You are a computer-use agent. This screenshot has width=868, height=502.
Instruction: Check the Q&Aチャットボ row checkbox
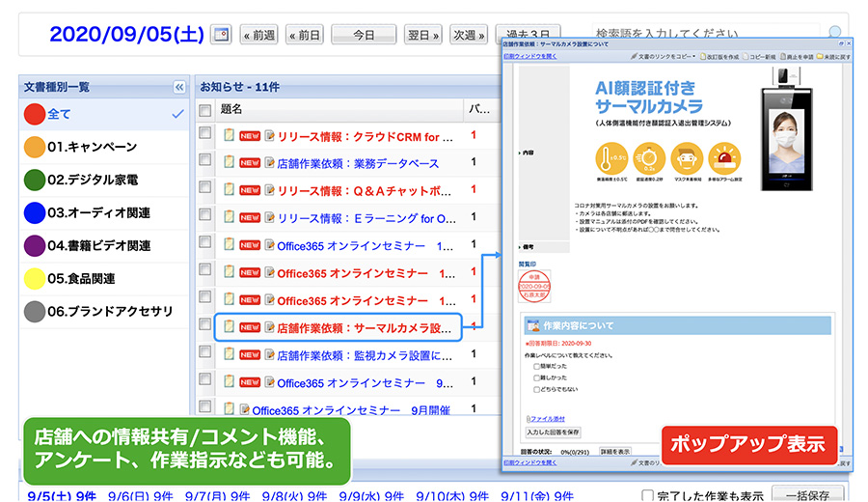pos(205,187)
